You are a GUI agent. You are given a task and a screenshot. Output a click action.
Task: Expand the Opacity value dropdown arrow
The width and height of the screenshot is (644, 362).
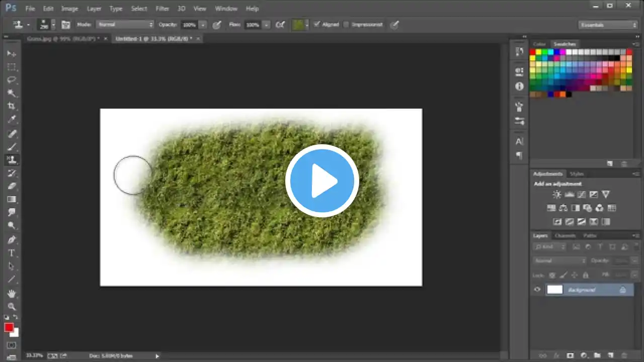coord(203,24)
